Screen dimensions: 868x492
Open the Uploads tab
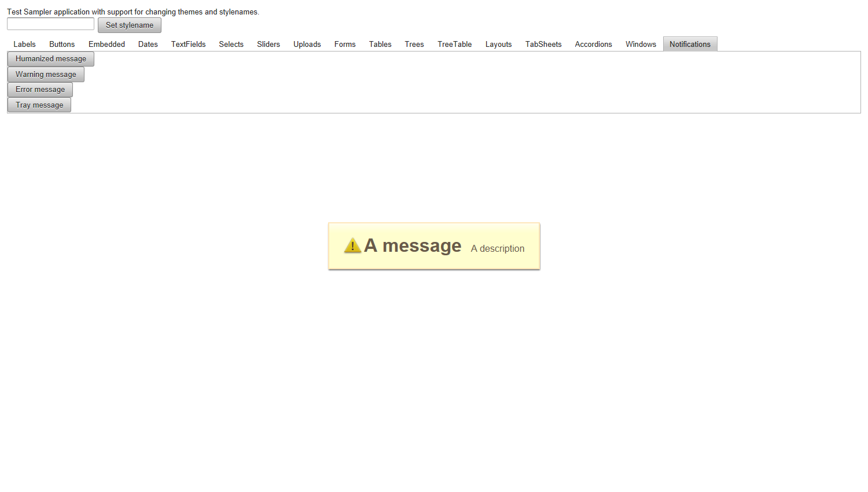pyautogui.click(x=307, y=44)
